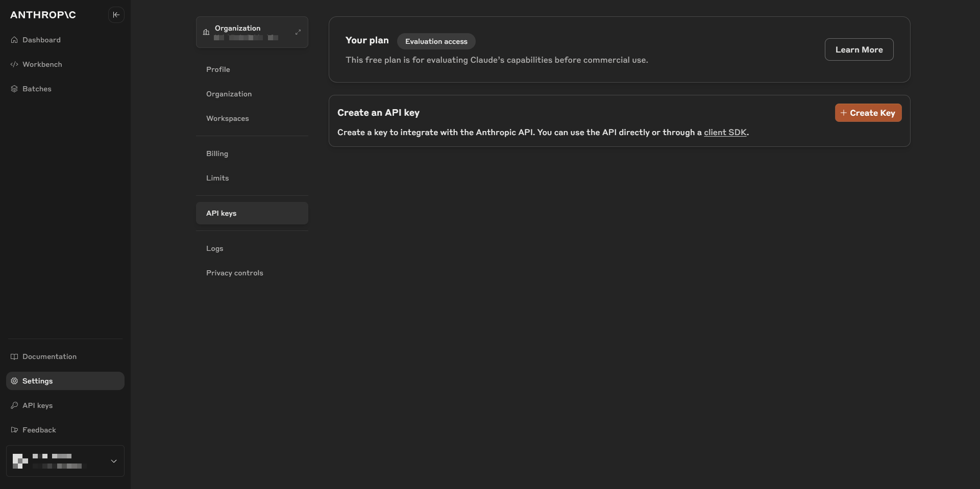The image size is (980, 489).
Task: Follow the client SDK link
Action: [x=725, y=133]
